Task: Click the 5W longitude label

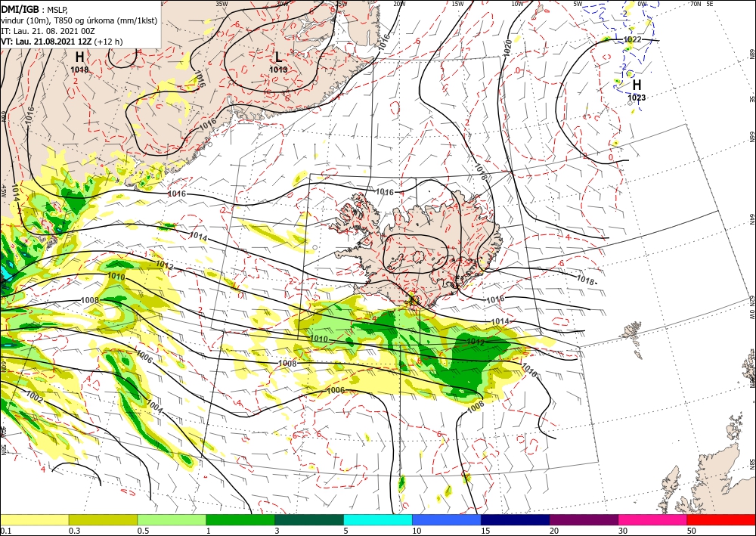Action: click(x=578, y=4)
